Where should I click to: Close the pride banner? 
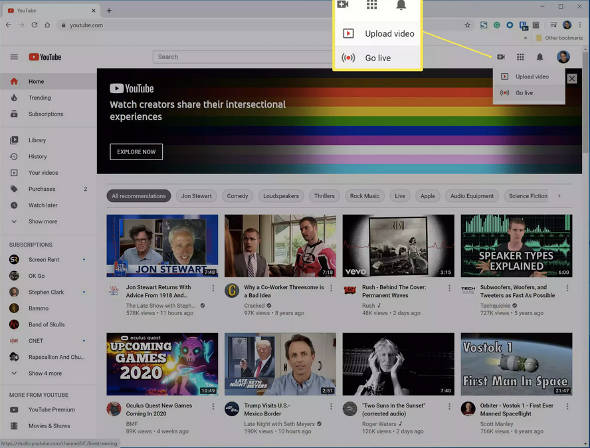[572, 78]
